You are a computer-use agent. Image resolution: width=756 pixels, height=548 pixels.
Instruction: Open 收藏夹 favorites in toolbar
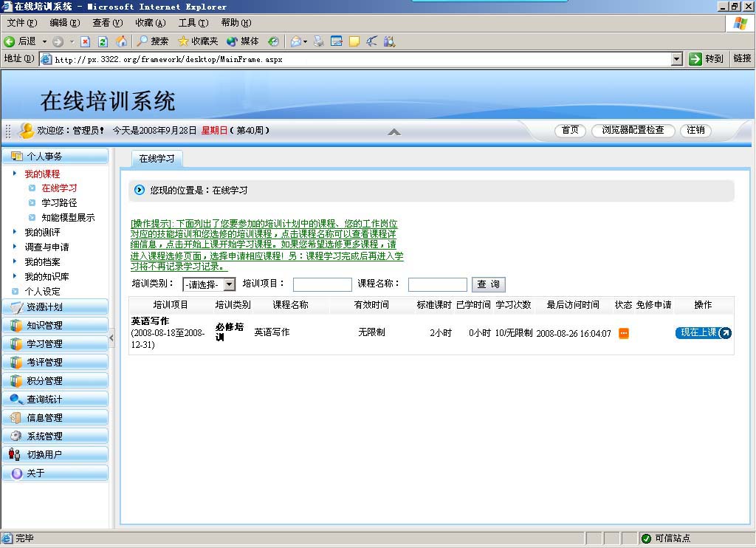(x=198, y=41)
